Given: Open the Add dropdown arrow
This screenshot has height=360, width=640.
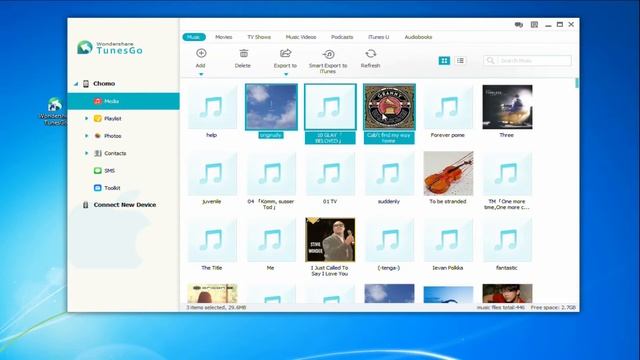Looking at the screenshot, I should tap(201, 74).
